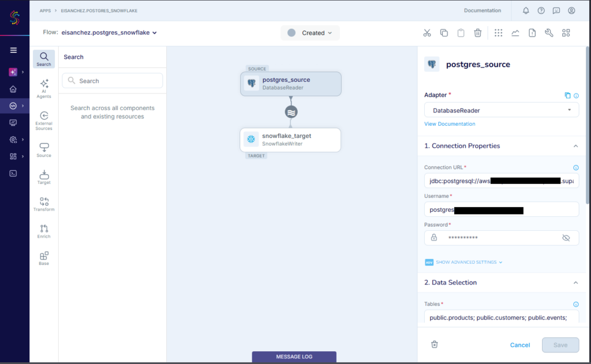The image size is (591, 364).
Task: Select the snowflake_target node
Action: coord(290,140)
